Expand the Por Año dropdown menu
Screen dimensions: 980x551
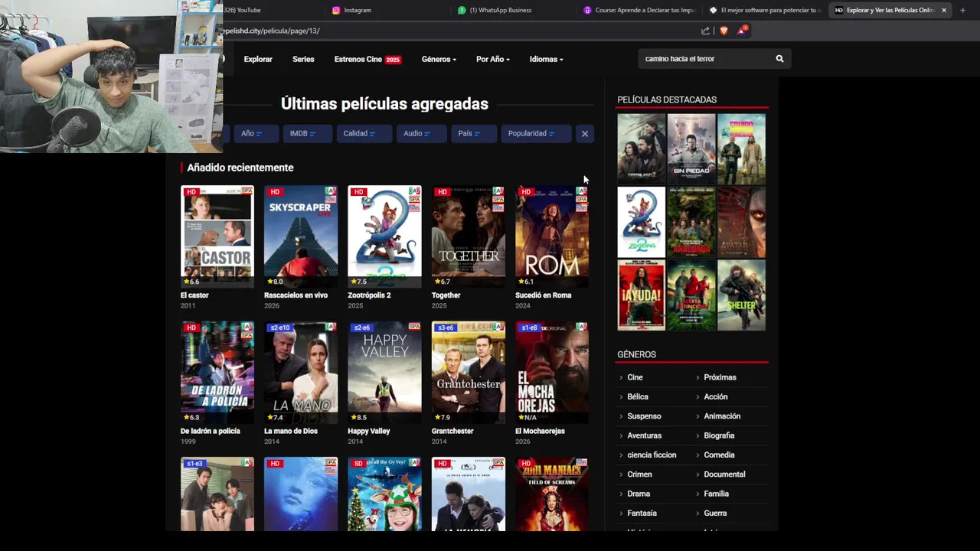click(x=492, y=59)
